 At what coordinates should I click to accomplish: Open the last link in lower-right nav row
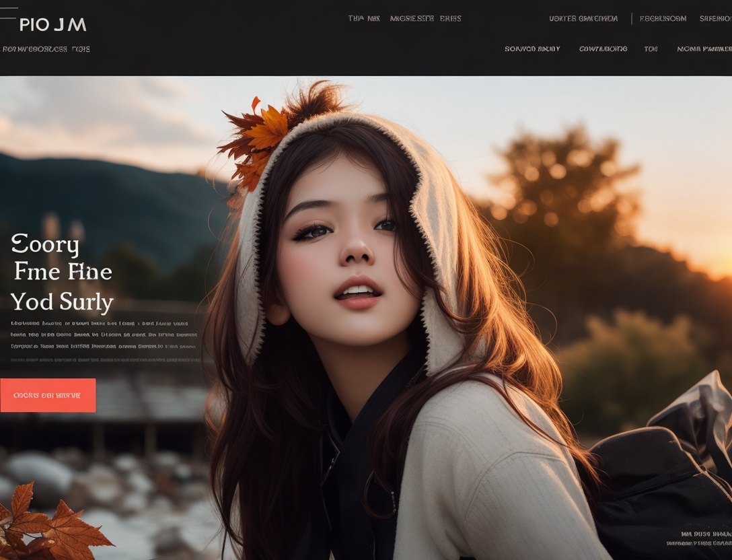[x=704, y=49]
